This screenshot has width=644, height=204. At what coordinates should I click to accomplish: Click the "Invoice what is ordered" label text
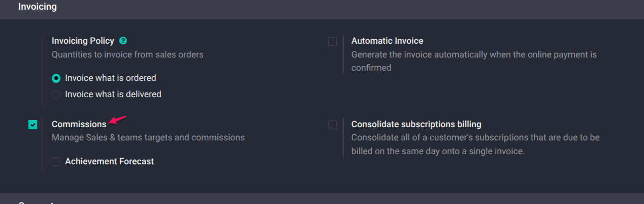click(x=110, y=78)
